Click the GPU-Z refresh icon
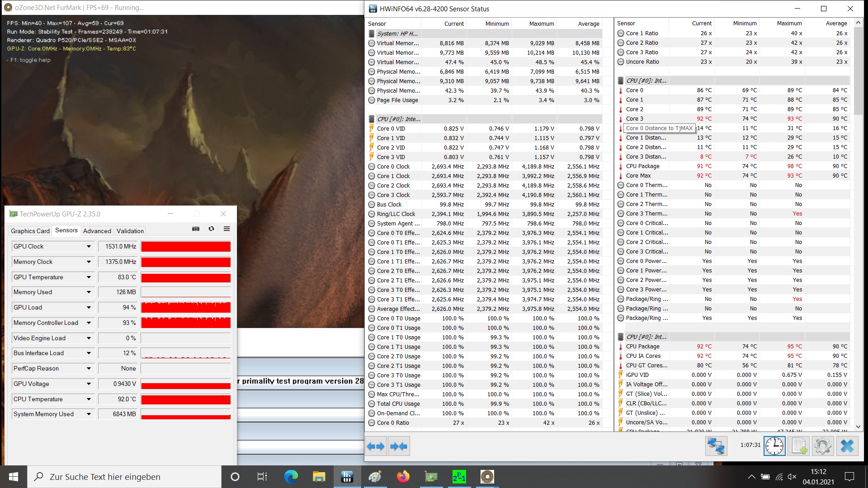This screenshot has width=868, height=488. [211, 229]
